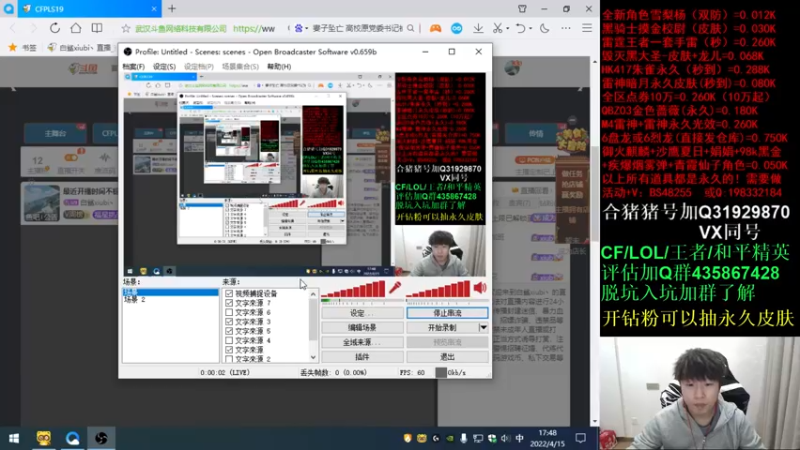800x450 pixels.
Task: Open the skin shirt icon in title bar
Action: tap(522, 9)
